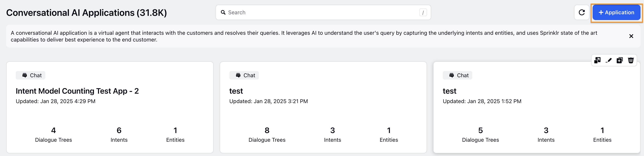Click the clone/duplicate icon on hovered card
This screenshot has height=156, width=644.
[x=620, y=60]
